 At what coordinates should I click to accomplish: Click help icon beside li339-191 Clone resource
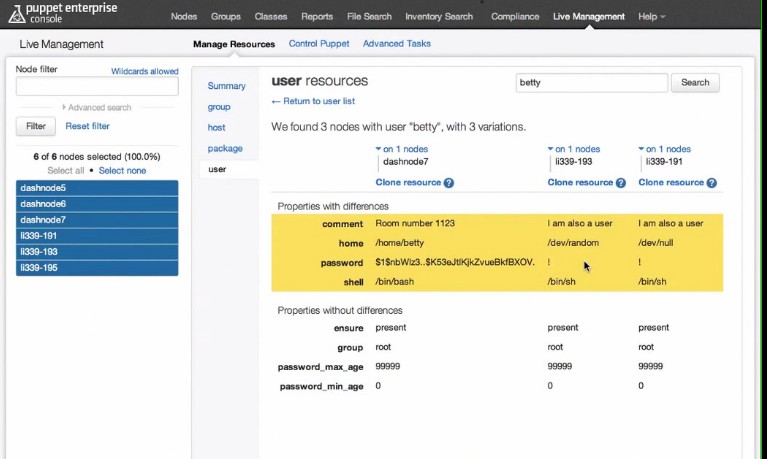(712, 183)
